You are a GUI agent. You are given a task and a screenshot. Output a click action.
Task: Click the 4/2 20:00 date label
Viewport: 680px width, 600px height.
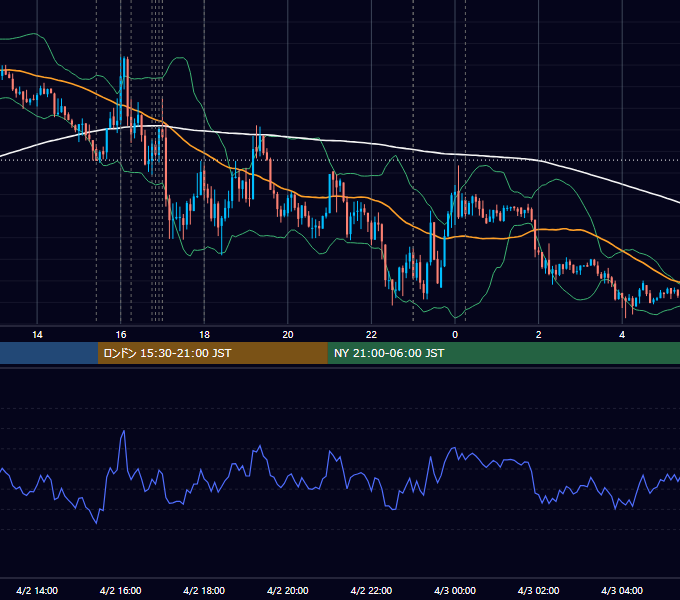pos(288,591)
